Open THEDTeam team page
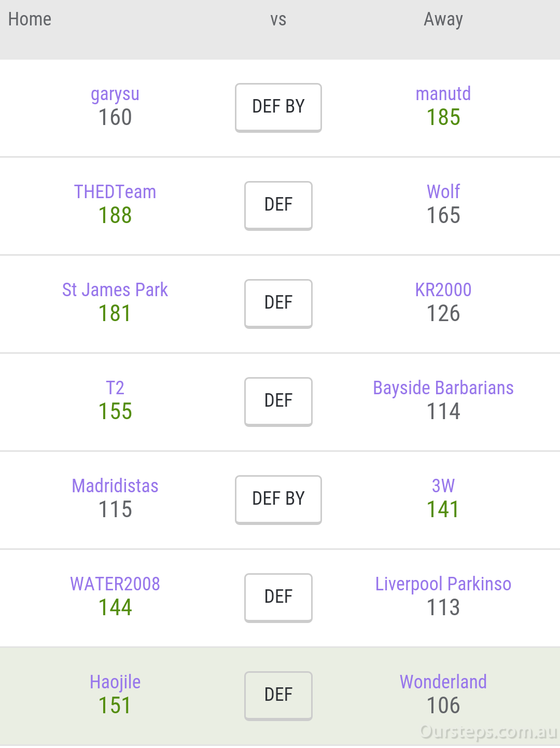This screenshot has width=560, height=748. pos(115,192)
